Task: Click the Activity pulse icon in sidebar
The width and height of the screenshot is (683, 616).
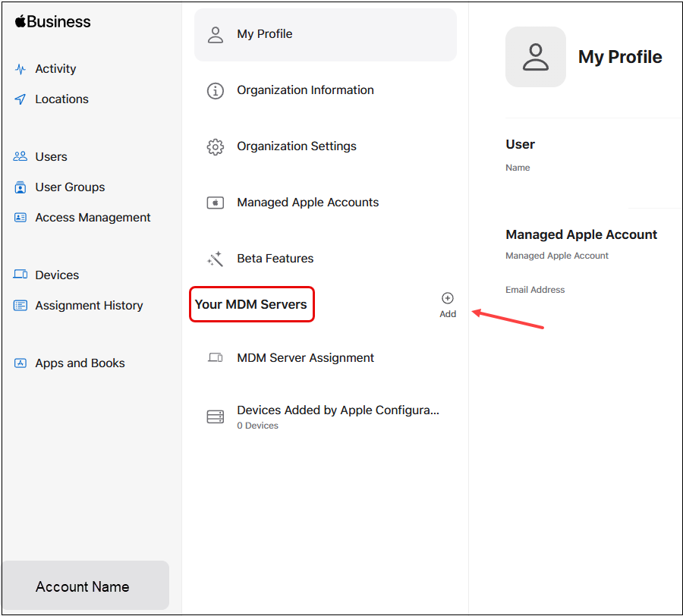Action: pos(20,69)
